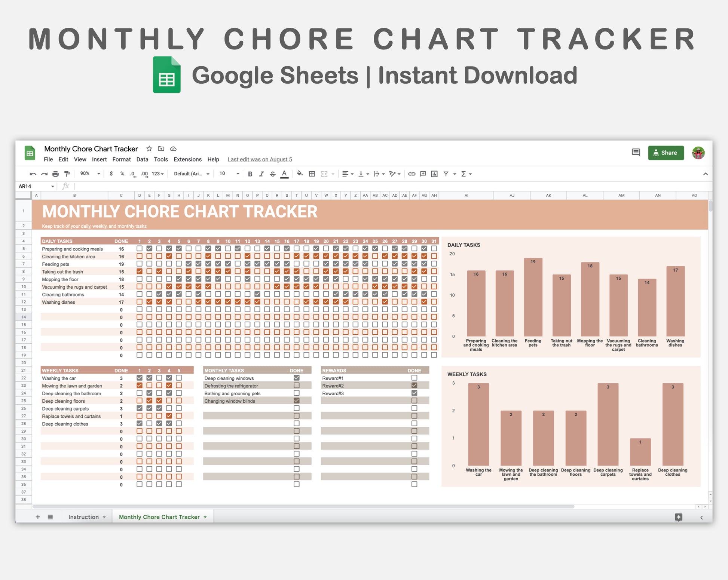Image resolution: width=728 pixels, height=580 pixels.
Task: Apply bold formatting
Action: (x=250, y=174)
